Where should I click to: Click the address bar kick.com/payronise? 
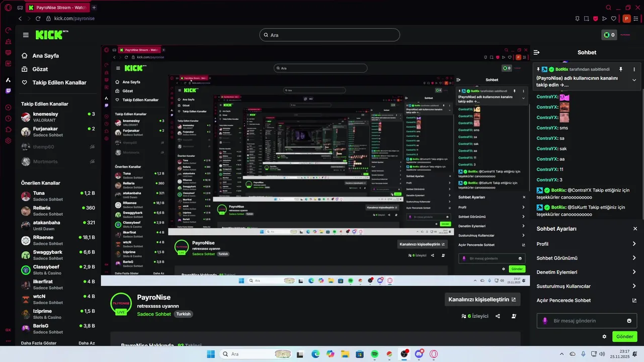point(74,19)
